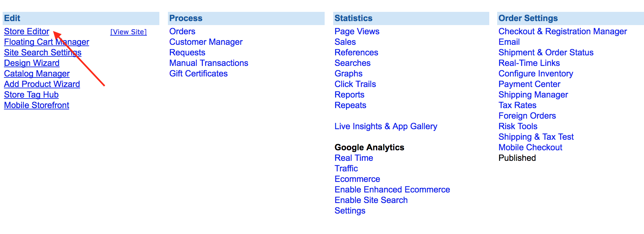Click the View Site link
The height and width of the screenshot is (234, 644).
pos(128,32)
